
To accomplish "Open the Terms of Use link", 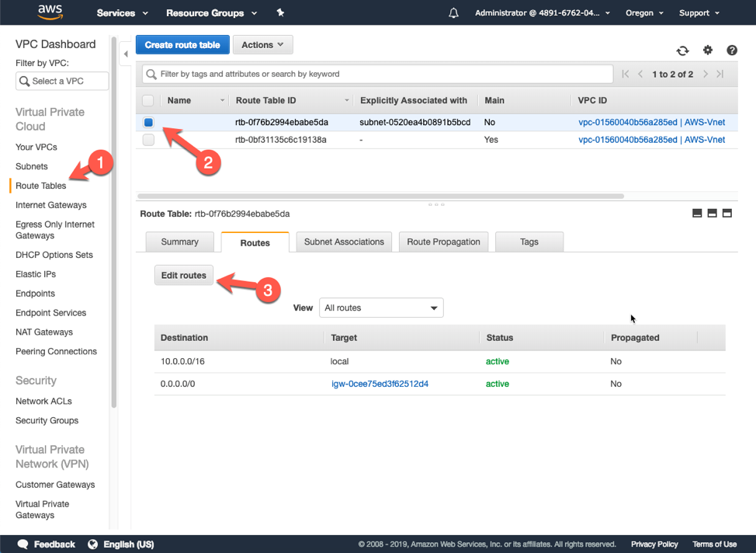I will coord(715,544).
